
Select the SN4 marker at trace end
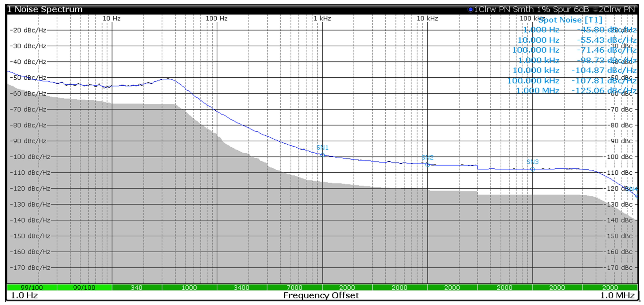tap(637, 196)
